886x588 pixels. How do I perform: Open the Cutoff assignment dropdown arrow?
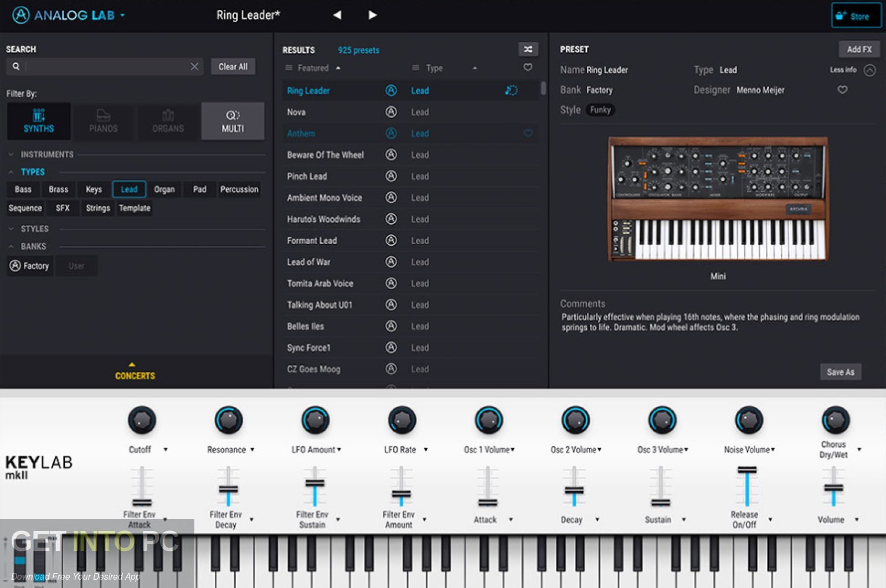point(166,450)
